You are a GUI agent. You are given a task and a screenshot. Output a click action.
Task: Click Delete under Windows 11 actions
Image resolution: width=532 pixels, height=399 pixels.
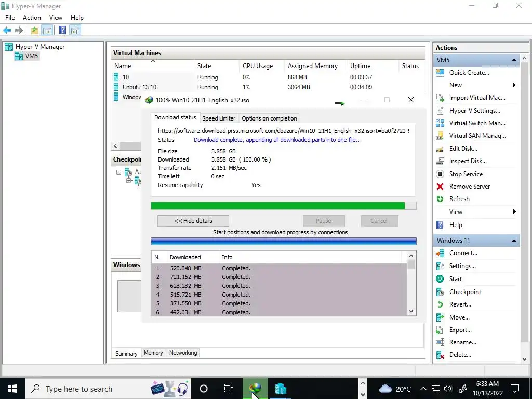(x=460, y=355)
